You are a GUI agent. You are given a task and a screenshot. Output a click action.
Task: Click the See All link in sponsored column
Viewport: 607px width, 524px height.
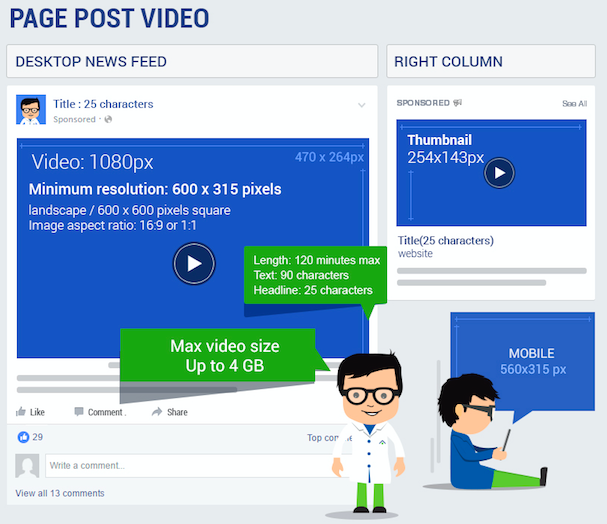574,104
